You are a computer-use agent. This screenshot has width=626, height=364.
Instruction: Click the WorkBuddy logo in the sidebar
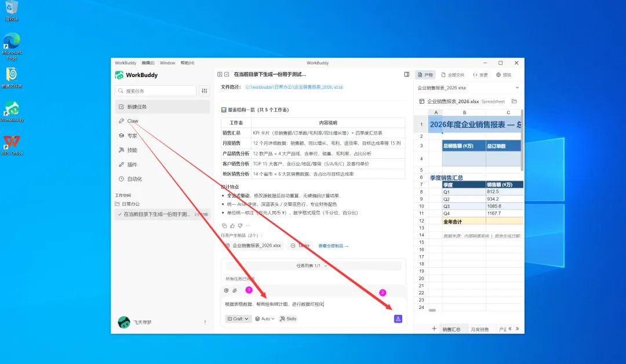click(119, 75)
